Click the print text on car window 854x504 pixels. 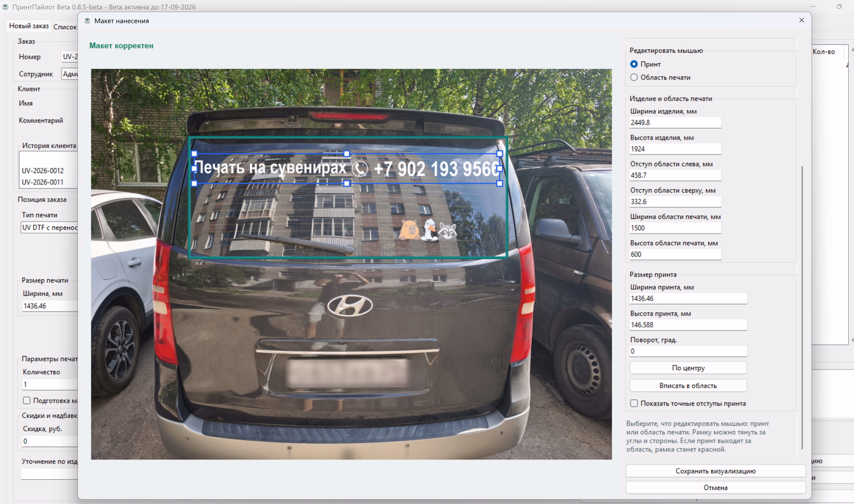pyautogui.click(x=347, y=168)
